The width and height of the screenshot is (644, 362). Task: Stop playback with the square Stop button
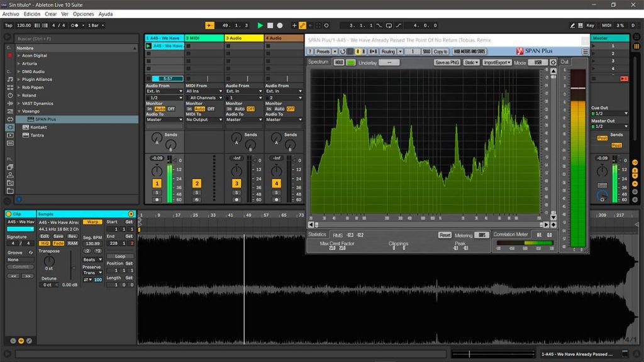270,25
